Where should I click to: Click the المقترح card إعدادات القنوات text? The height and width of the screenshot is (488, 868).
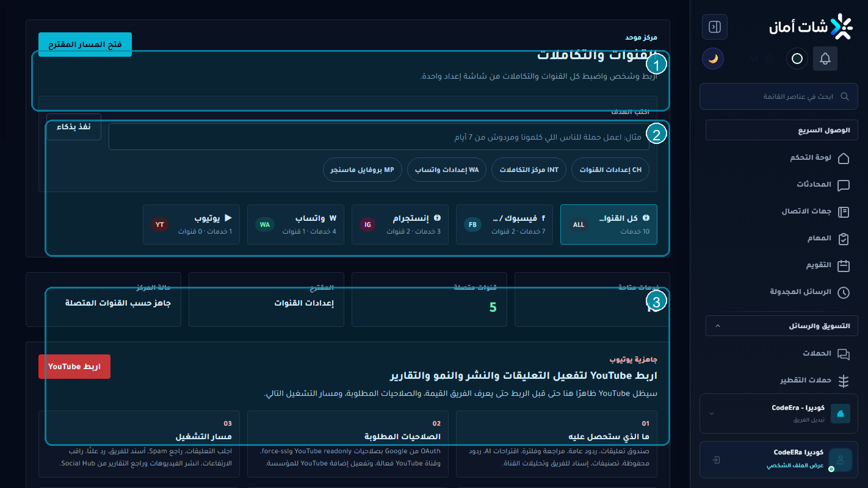(304, 303)
